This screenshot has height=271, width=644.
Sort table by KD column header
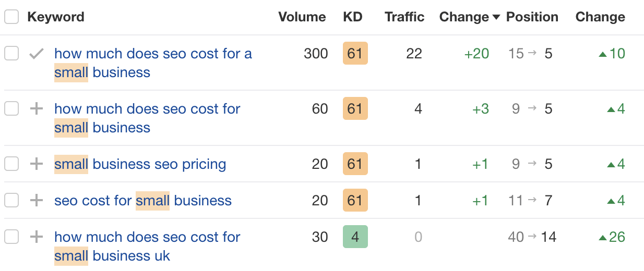point(353,17)
